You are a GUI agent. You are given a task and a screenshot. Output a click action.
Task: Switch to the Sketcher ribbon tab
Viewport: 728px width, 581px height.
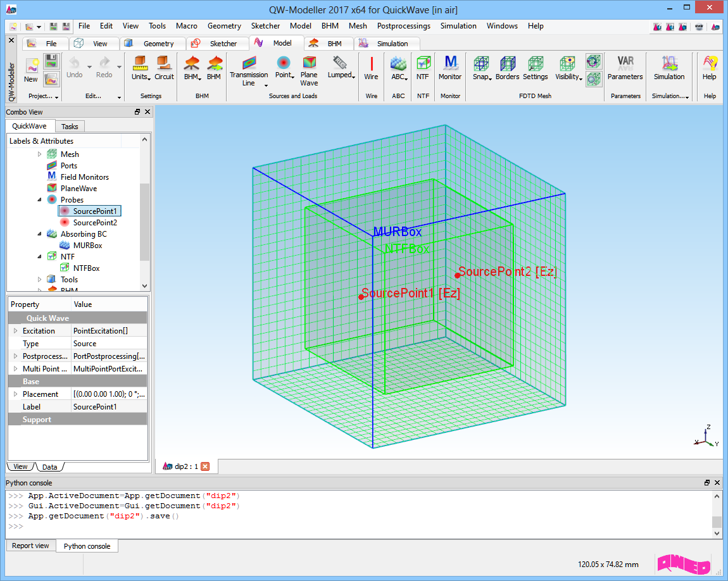[x=217, y=44]
